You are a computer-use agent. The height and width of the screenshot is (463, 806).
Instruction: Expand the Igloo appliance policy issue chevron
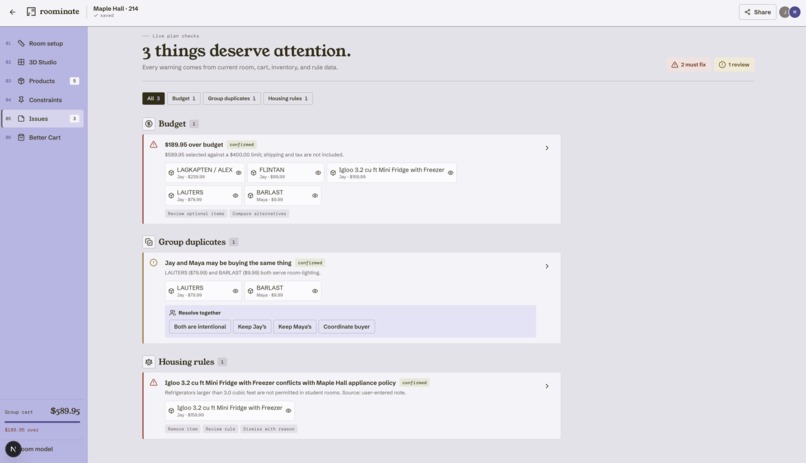(547, 386)
